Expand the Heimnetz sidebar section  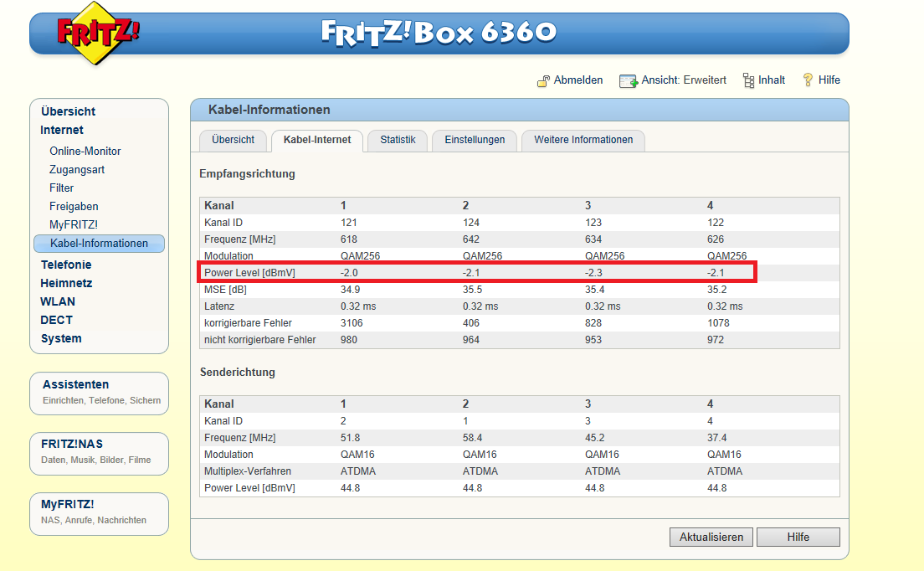66,283
